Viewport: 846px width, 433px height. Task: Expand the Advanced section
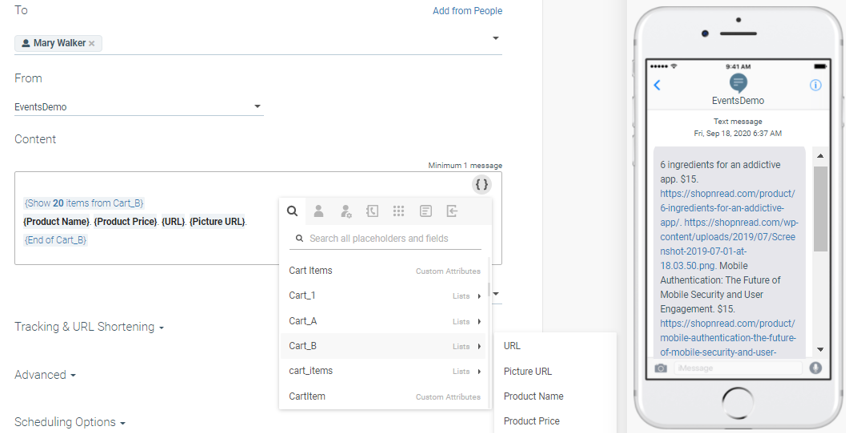[45, 375]
